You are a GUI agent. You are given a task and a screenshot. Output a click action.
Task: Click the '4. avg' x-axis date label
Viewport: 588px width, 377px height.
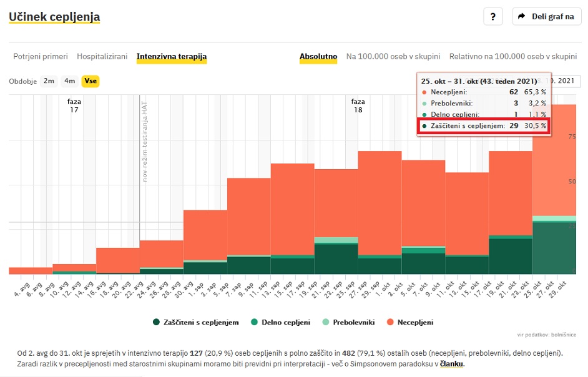pyautogui.click(x=22, y=289)
